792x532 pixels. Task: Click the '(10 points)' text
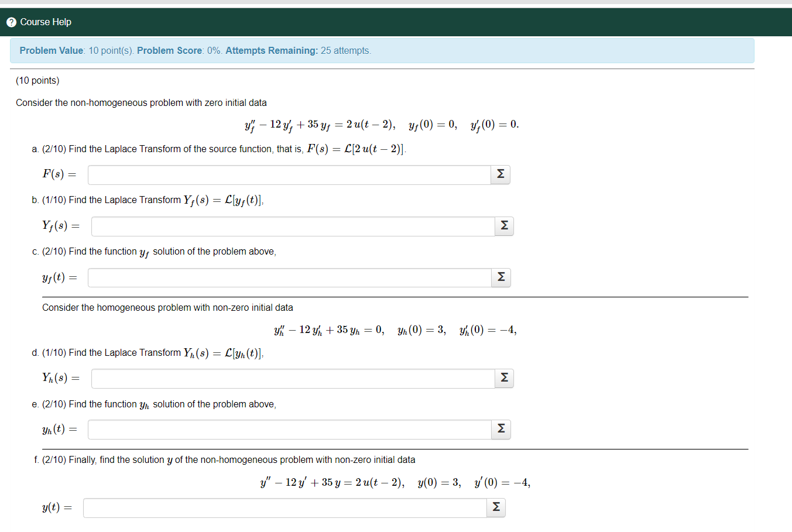[x=37, y=81]
